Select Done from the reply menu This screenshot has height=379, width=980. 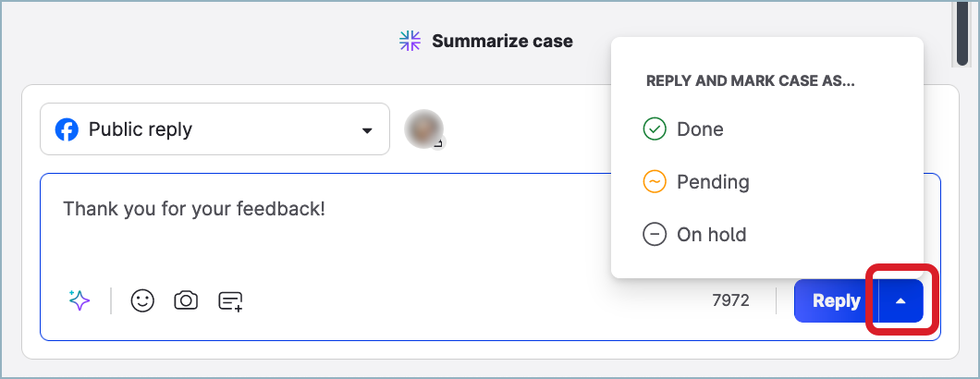[x=700, y=129]
